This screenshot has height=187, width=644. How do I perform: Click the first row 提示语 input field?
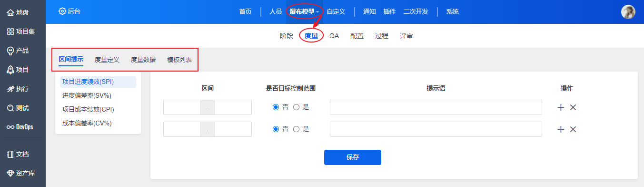[436, 107]
